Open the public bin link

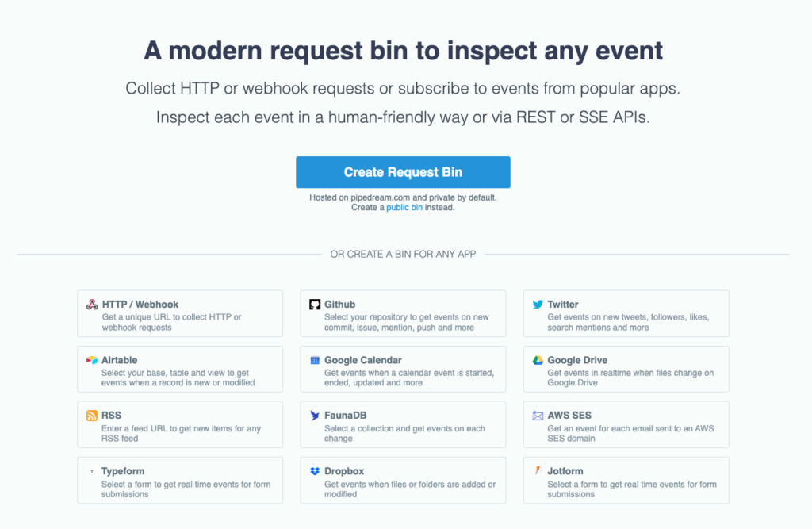click(404, 207)
